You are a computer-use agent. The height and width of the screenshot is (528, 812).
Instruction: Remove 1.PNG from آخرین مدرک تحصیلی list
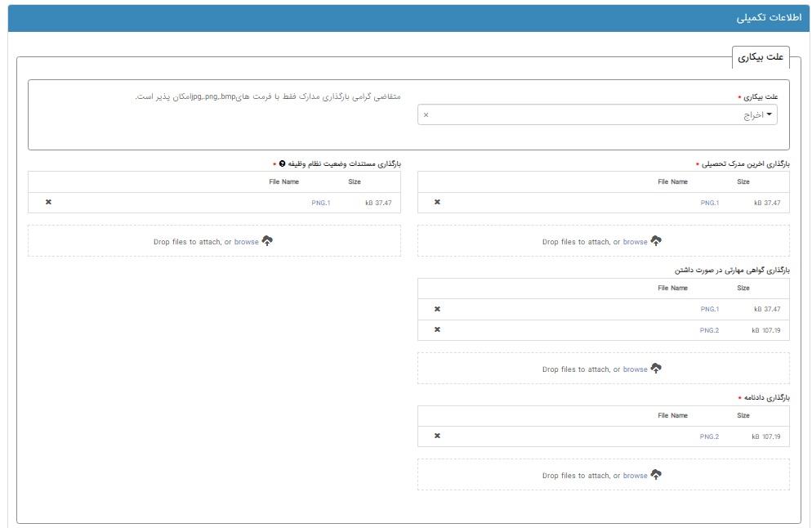[437, 202]
